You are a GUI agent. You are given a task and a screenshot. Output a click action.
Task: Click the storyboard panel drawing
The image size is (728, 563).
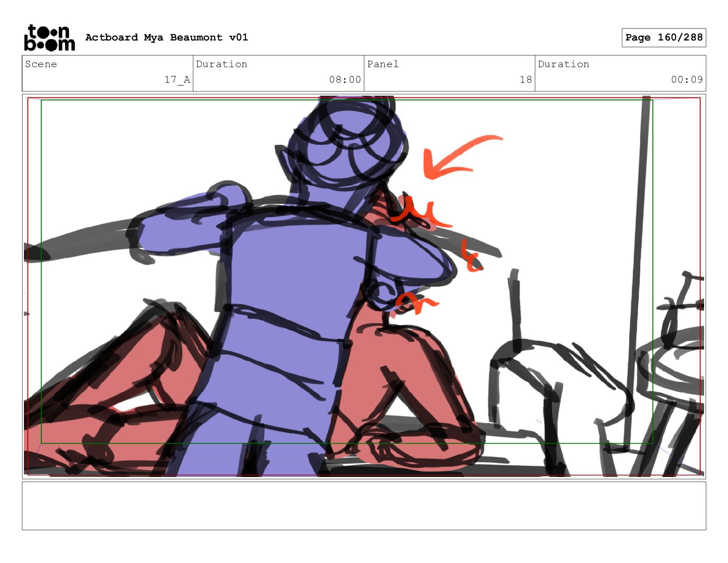[x=364, y=287]
